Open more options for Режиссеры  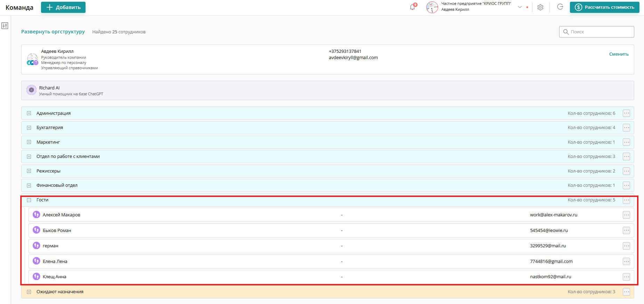click(627, 171)
